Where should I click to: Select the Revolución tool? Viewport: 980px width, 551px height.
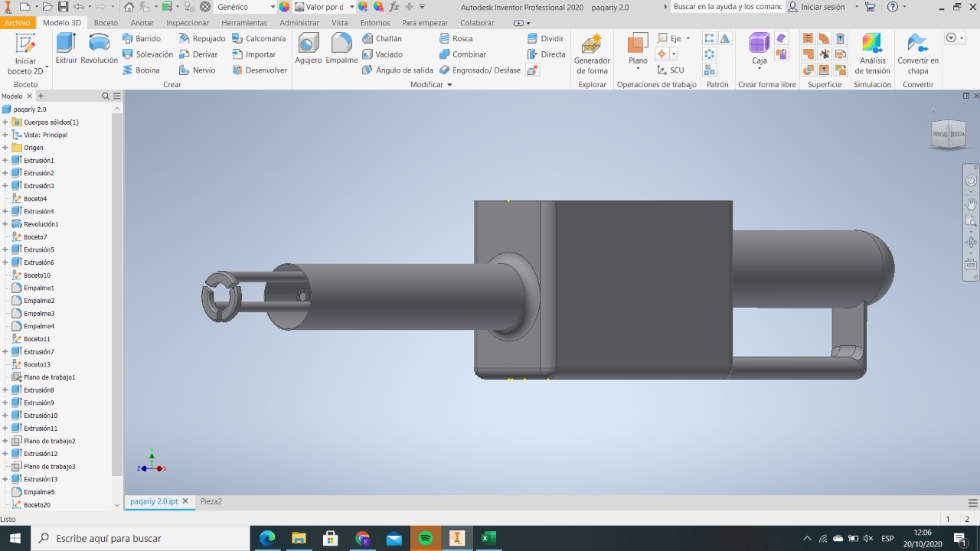click(100, 50)
